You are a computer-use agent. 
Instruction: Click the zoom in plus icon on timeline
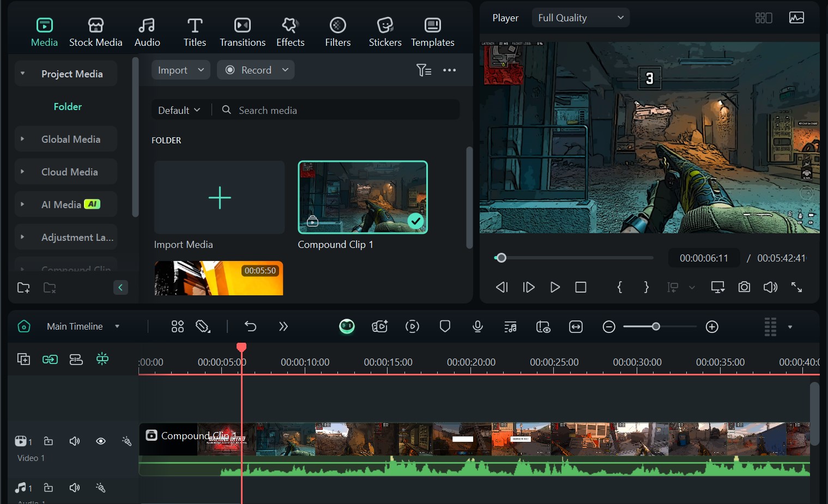point(712,327)
